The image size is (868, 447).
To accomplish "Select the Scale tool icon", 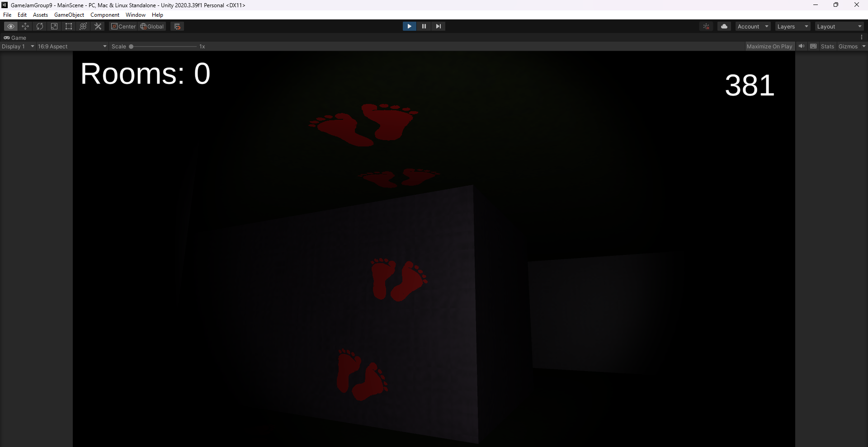I will [54, 26].
